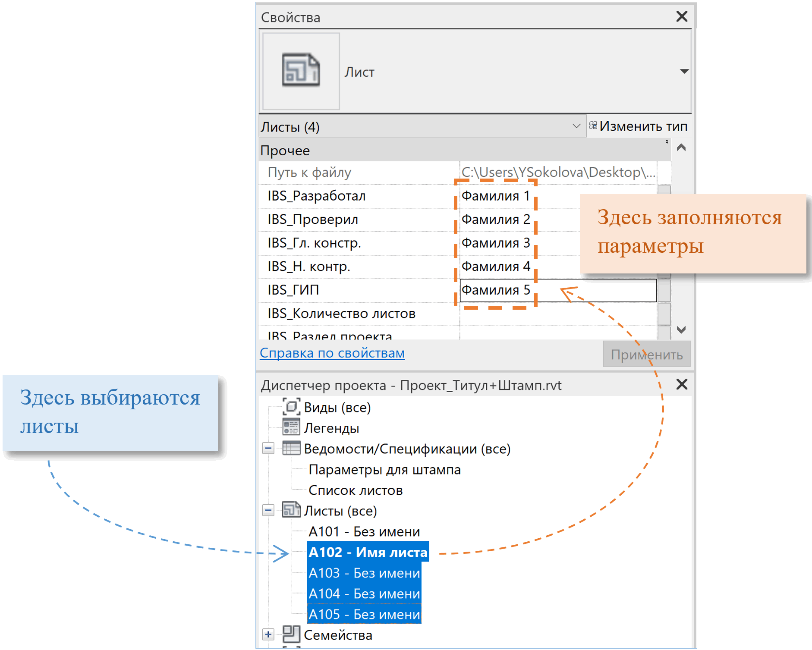Select Листы (все) tree label

340,511
